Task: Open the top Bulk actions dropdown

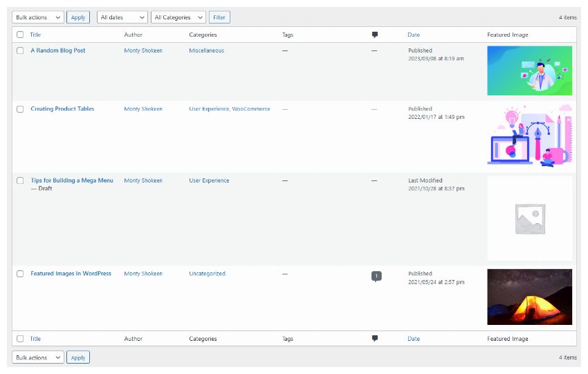Action: coord(38,17)
